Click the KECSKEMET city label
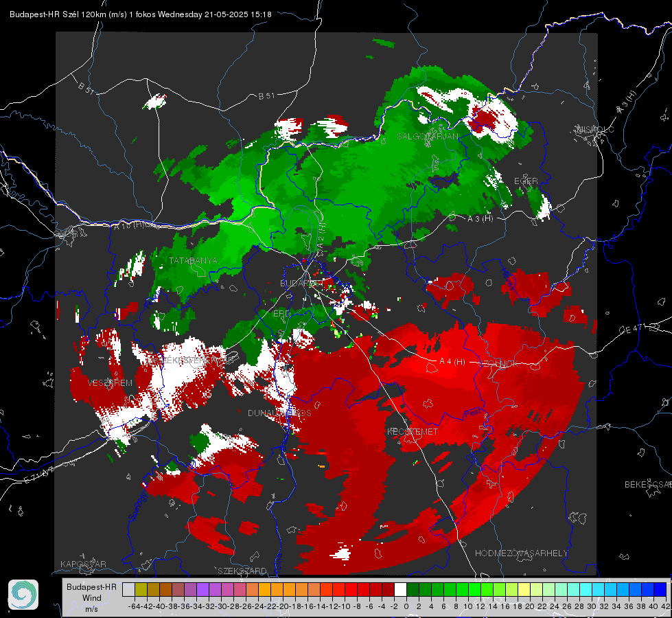672x618 pixels. pos(413,431)
